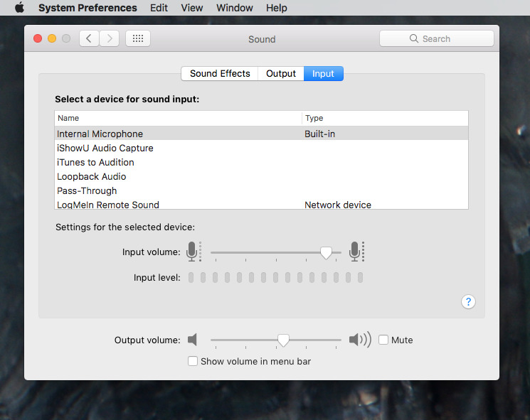Select iTunes to Audition input device
This screenshot has width=530, height=420.
click(x=261, y=162)
